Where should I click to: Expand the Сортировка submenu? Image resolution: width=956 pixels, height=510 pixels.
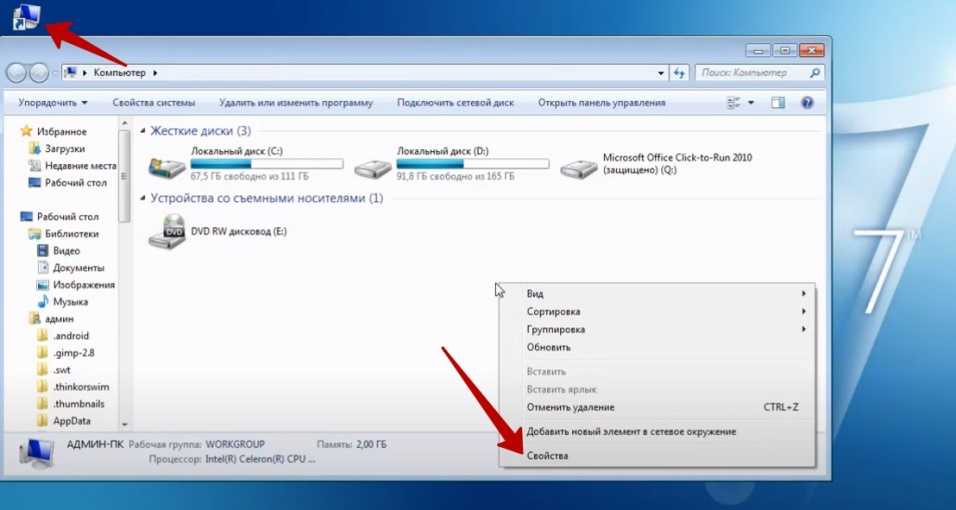tap(657, 311)
